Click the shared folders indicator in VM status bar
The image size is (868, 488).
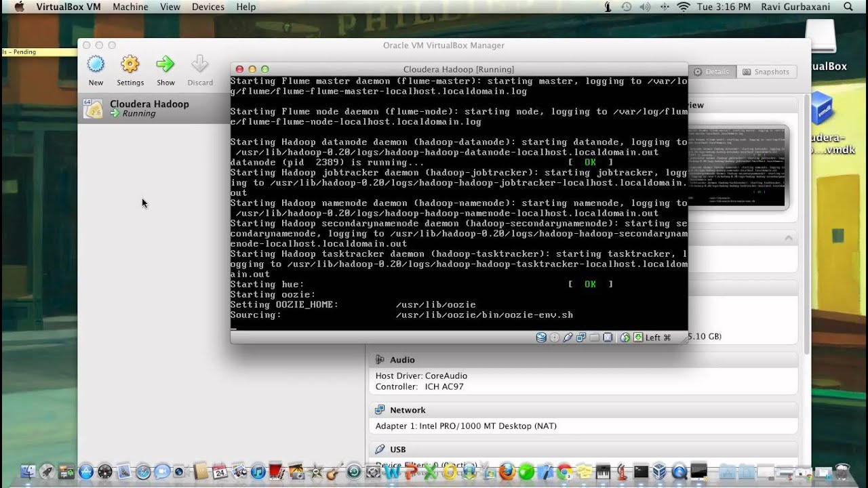[x=594, y=338]
